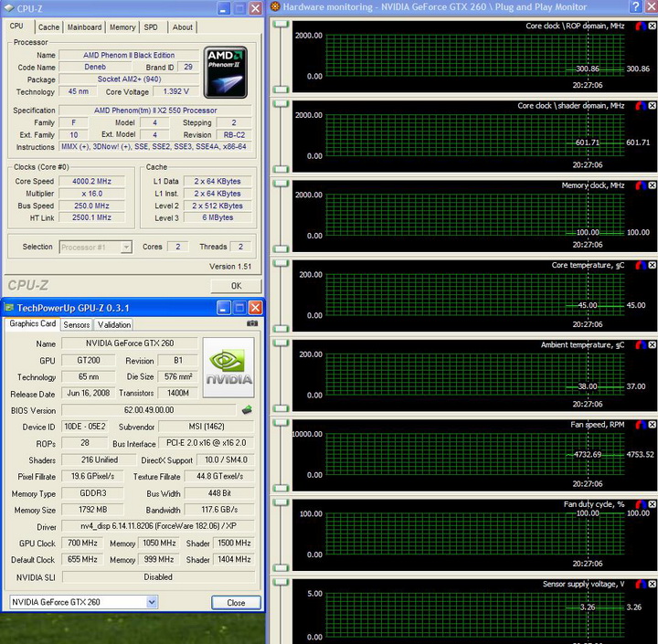Close the Memory clock graph
This screenshot has height=644, width=658.
pyautogui.click(x=653, y=185)
